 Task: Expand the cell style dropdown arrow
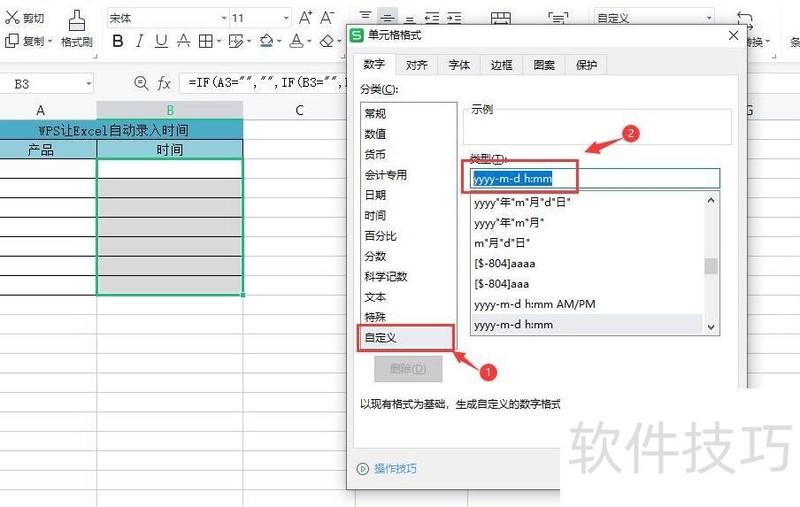click(x=249, y=41)
